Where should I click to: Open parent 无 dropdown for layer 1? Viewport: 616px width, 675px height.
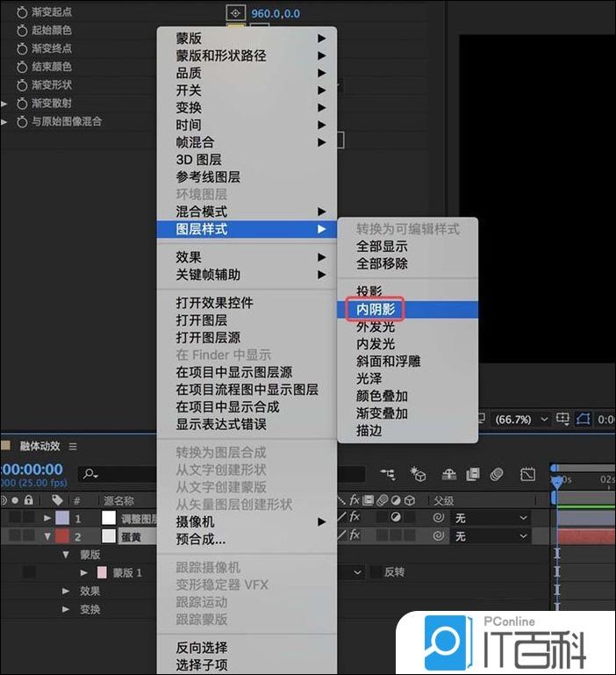pyautogui.click(x=491, y=518)
